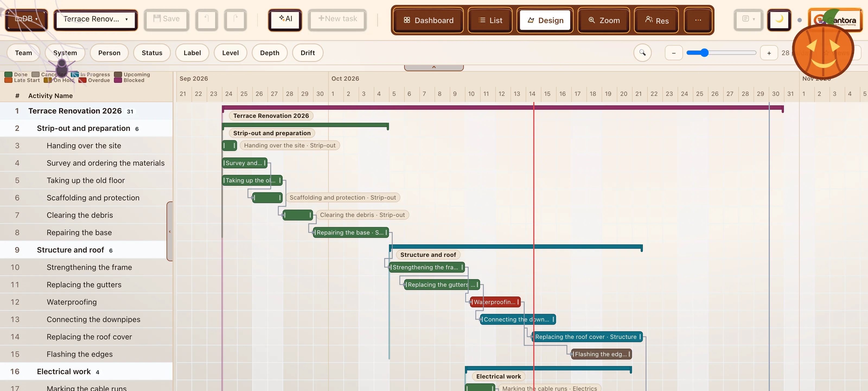The image size is (868, 391).
Task: Open the more options ellipsis menu
Action: click(698, 20)
